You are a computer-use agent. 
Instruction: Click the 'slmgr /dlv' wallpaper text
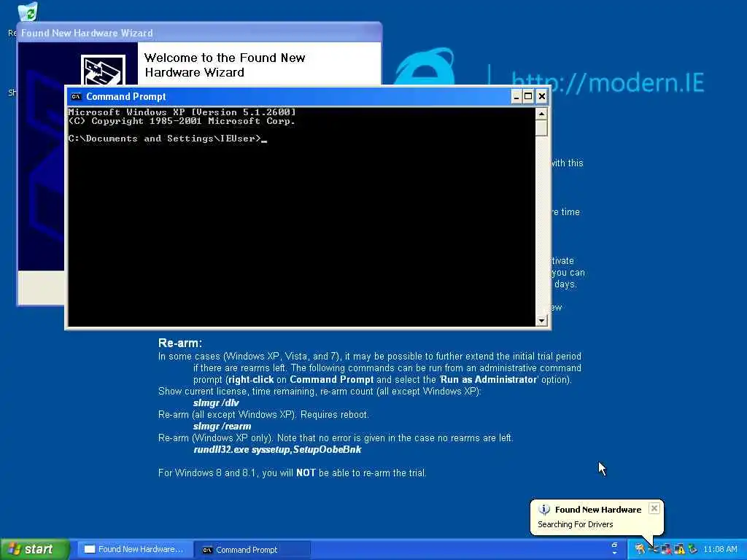point(216,402)
